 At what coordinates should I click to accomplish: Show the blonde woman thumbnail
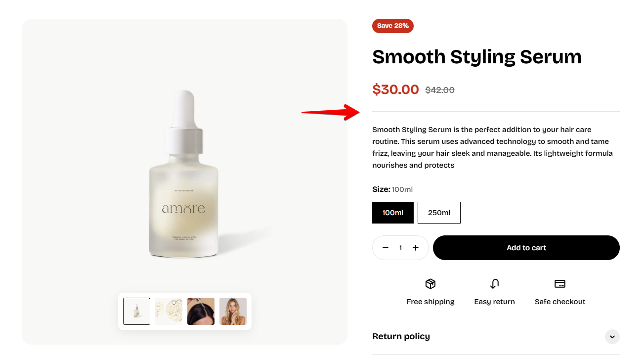click(x=233, y=311)
